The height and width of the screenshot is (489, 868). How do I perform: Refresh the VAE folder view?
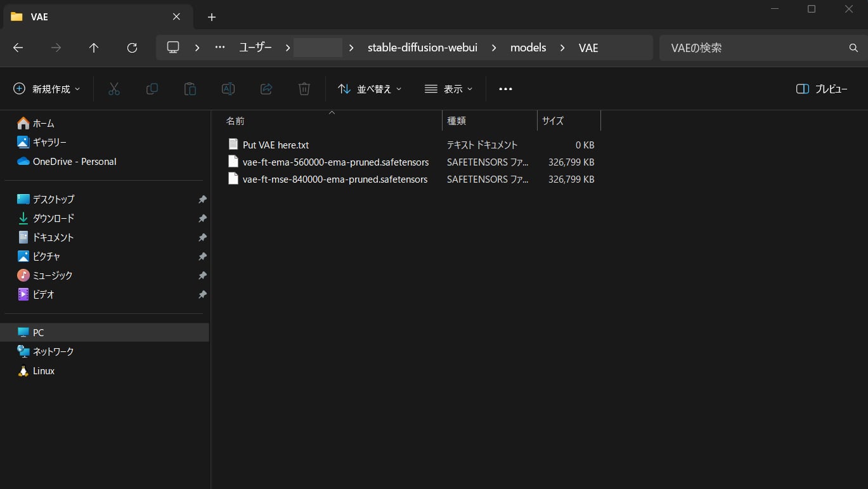click(132, 48)
